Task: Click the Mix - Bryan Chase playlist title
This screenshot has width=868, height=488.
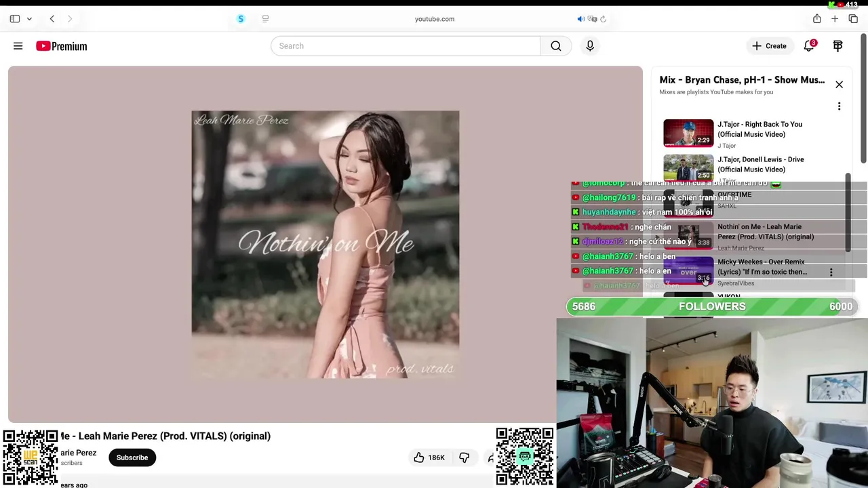Action: [x=742, y=80]
